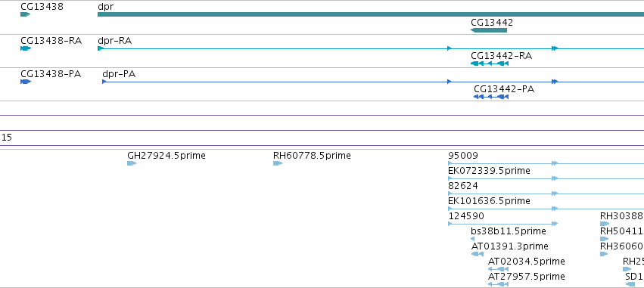The image size is (644, 288).
Task: Select the AT02034.5prime EST glyph
Action: click(498, 269)
